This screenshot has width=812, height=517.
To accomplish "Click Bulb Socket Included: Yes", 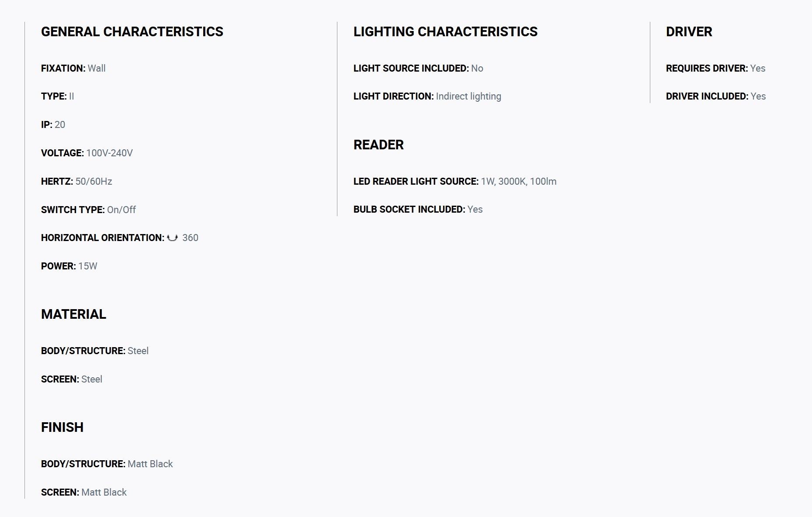I will 418,209.
